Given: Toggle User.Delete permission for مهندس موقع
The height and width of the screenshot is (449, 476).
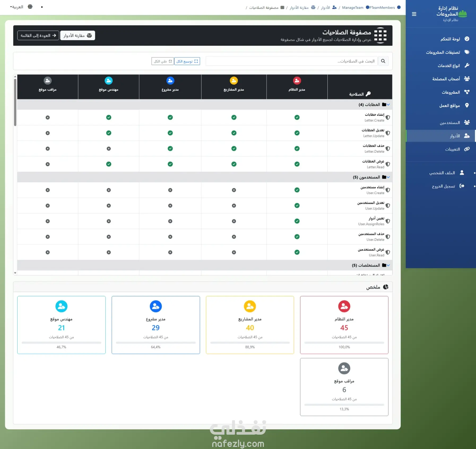Looking at the screenshot, I should [109, 237].
